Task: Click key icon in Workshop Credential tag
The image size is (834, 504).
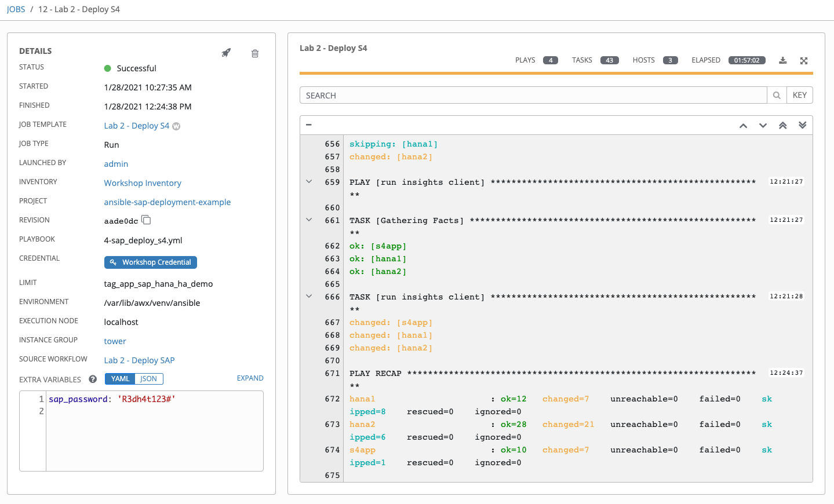Action: coord(113,262)
